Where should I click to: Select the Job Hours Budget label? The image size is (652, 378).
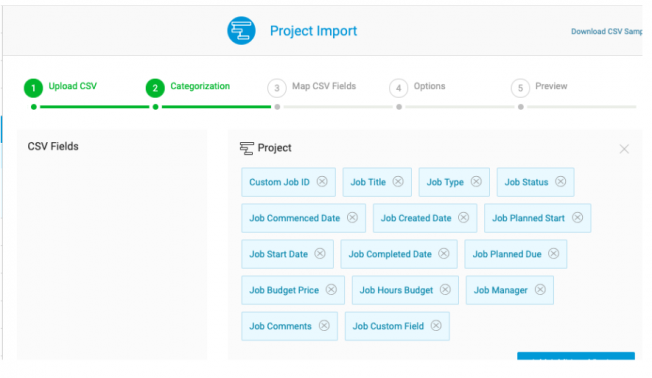(396, 290)
